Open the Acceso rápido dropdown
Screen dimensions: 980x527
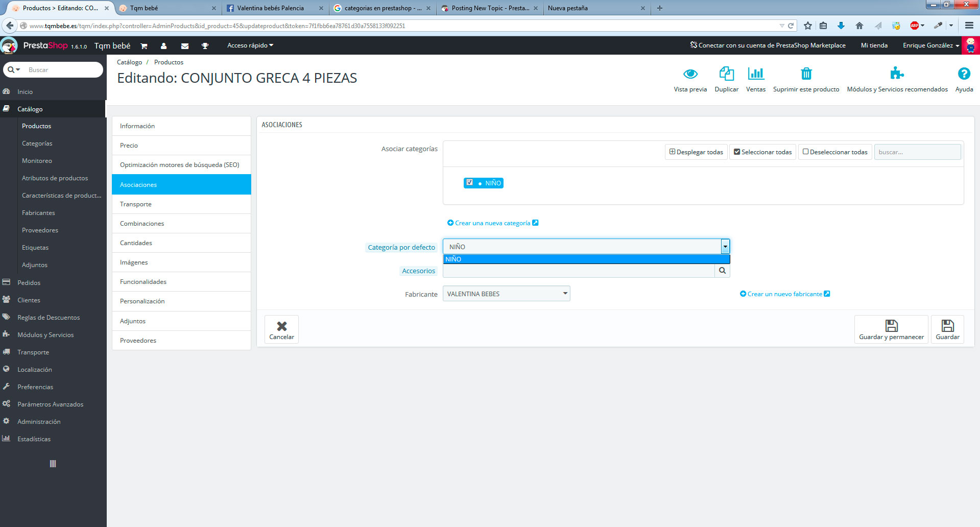pyautogui.click(x=250, y=45)
